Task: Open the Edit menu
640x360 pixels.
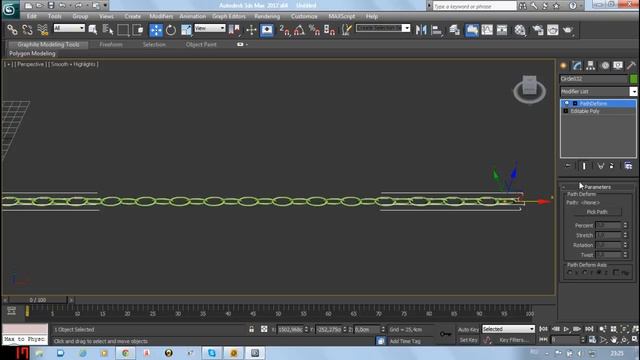Action: pyautogui.click(x=32, y=16)
